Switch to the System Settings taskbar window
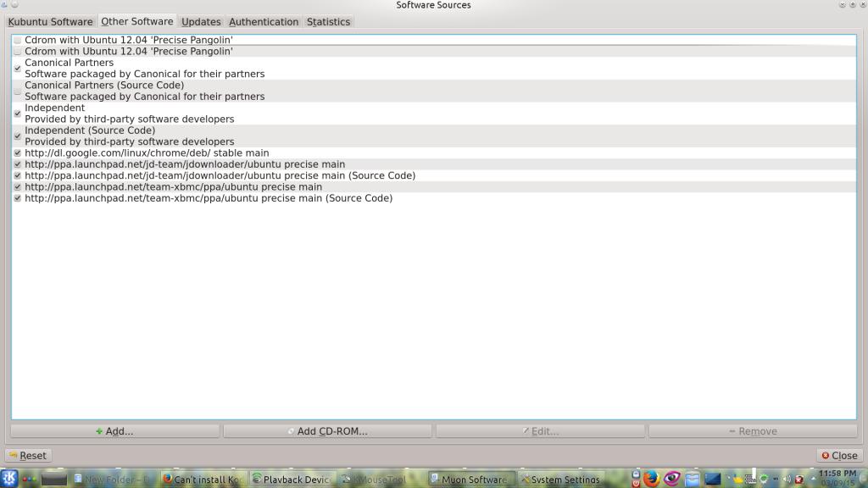 tap(559, 480)
